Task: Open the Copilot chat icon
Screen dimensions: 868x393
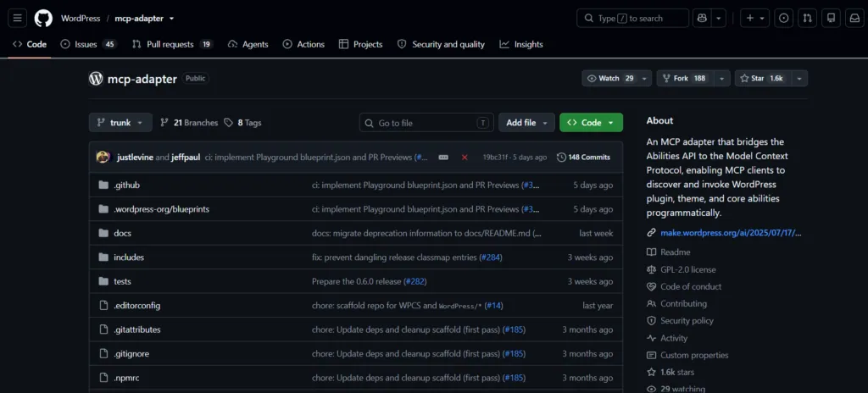Action: [702, 19]
